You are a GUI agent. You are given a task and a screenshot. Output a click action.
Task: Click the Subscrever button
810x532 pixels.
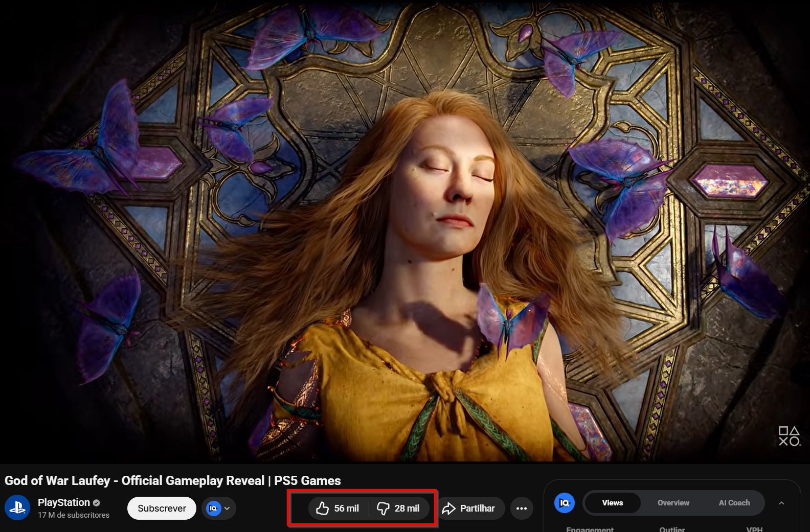162,508
